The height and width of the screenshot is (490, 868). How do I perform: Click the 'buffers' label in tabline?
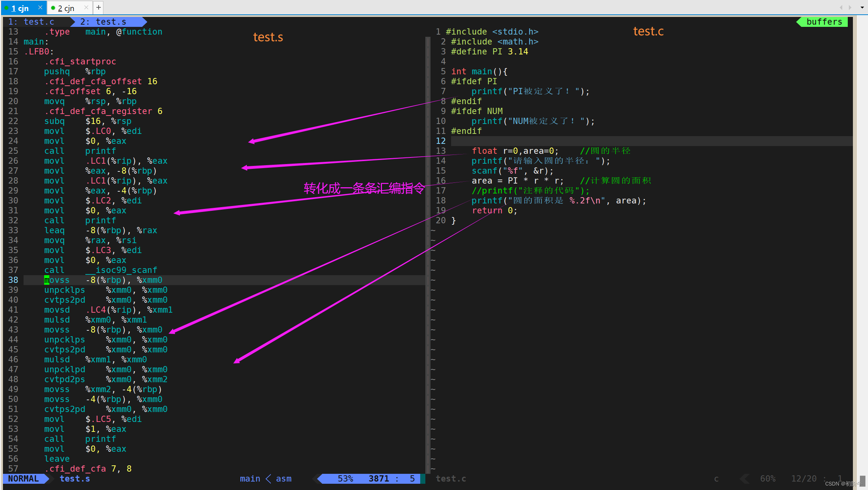pyautogui.click(x=824, y=22)
